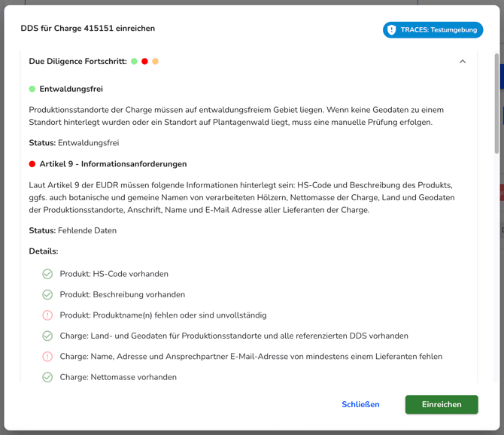The width and height of the screenshot is (504, 435).
Task: Click the check icon for Land- und Geodaten
Action: pos(47,336)
